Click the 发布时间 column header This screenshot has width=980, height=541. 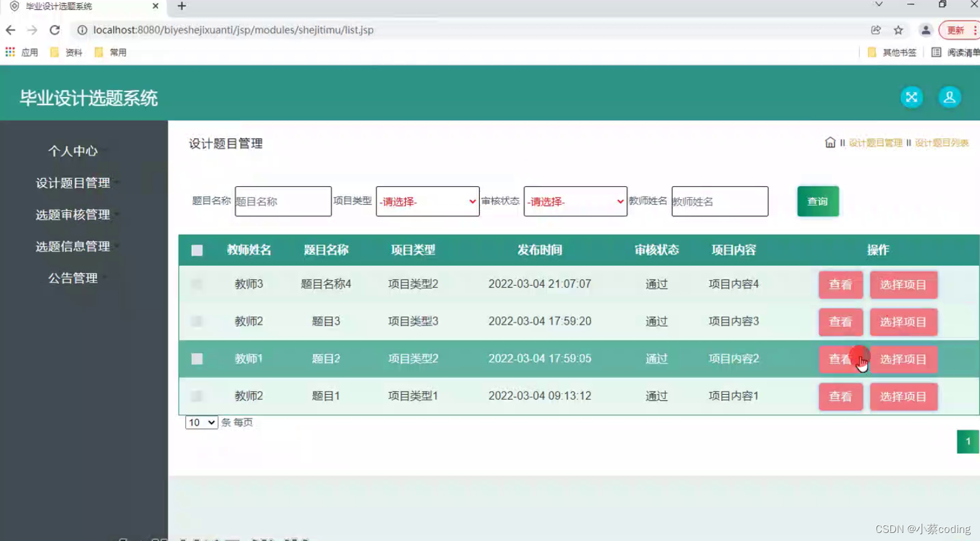[540, 250]
